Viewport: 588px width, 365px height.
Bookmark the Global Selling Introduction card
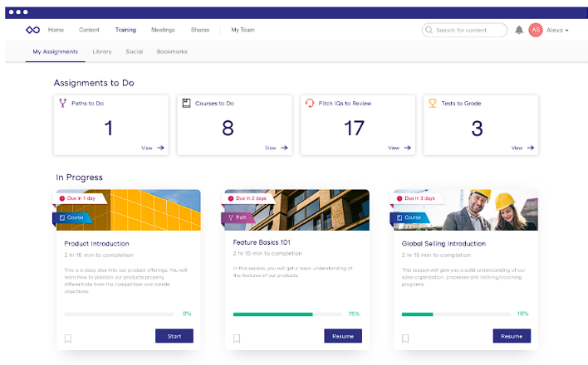coord(405,338)
